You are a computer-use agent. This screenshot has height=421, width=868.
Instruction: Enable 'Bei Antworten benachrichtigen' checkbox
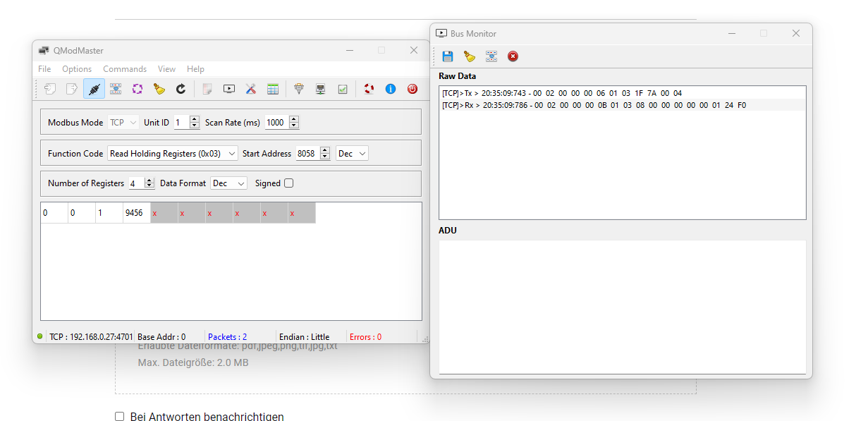[119, 417]
